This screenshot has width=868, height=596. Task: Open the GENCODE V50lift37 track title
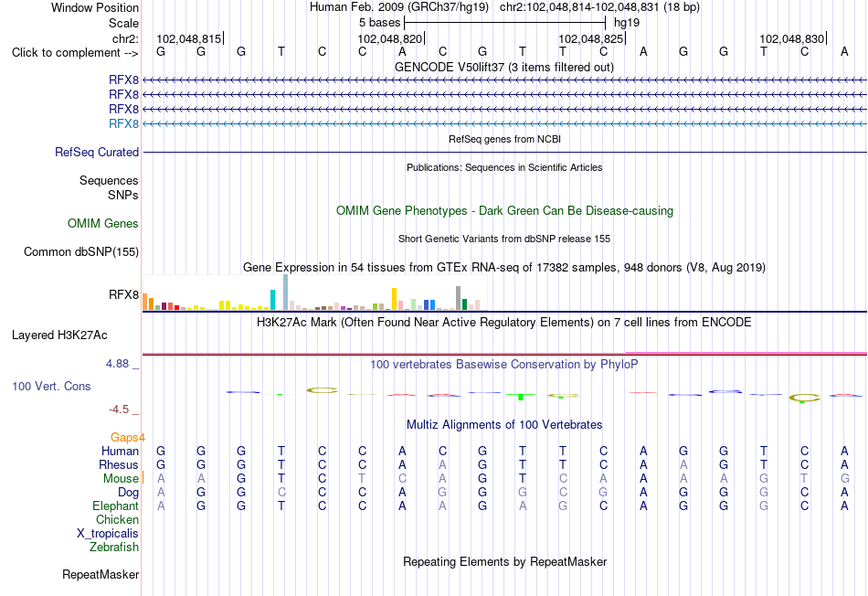pyautogui.click(x=504, y=67)
